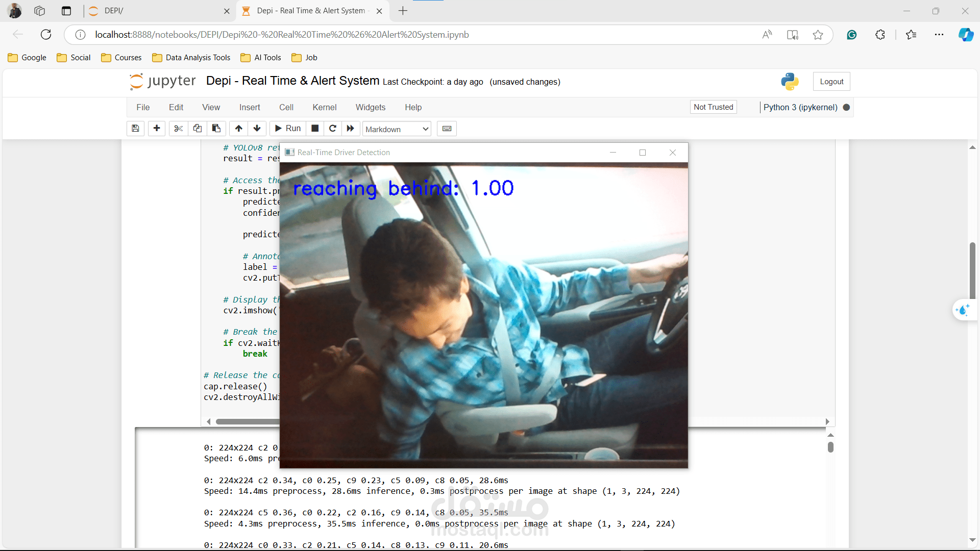Open a new browser tab
Viewport: 980px width, 551px height.
click(403, 11)
